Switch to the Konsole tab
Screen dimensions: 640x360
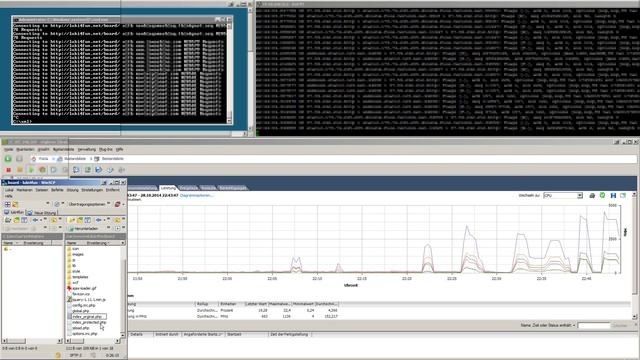tap(208, 188)
